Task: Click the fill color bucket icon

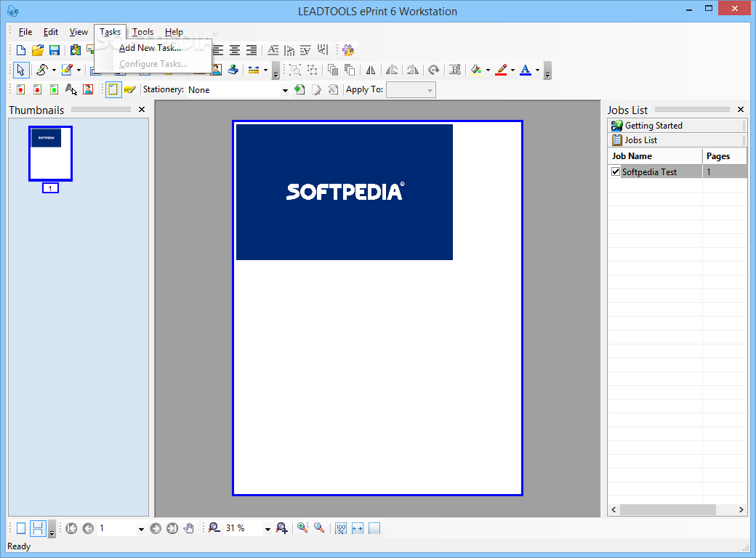Action: [476, 70]
